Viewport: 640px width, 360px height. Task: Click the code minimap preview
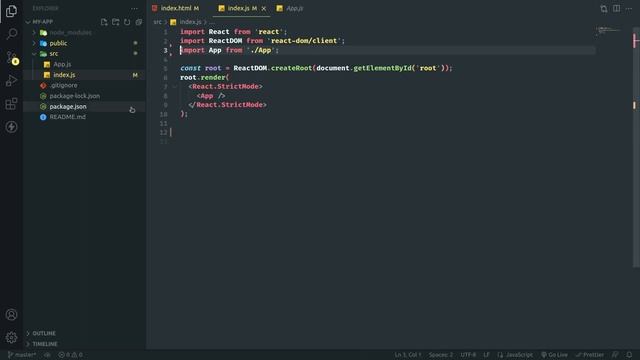[607, 31]
